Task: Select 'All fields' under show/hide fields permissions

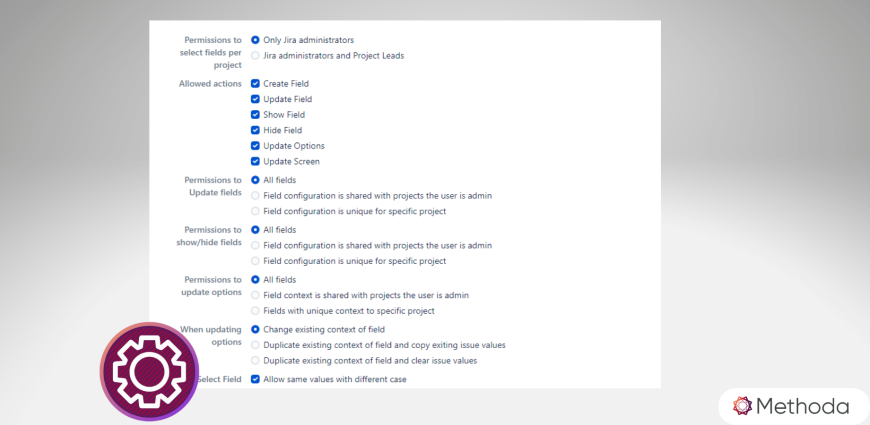Action: [256, 230]
